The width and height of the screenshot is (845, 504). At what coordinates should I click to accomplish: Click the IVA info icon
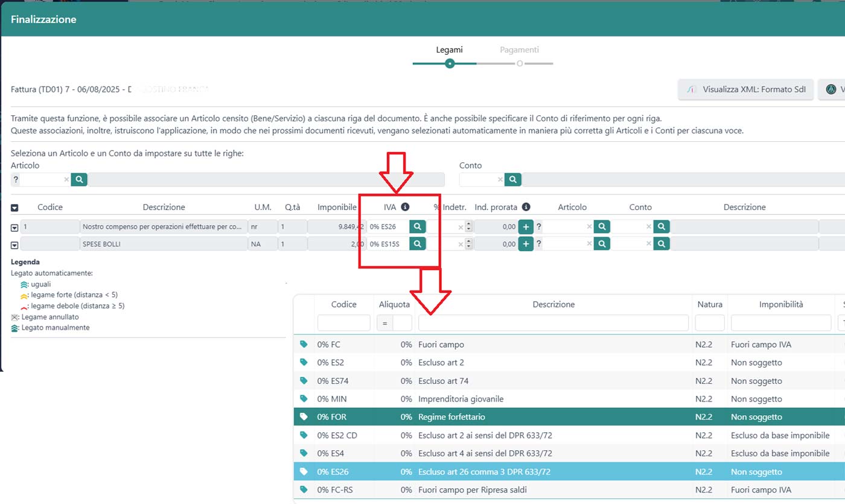coord(405,207)
